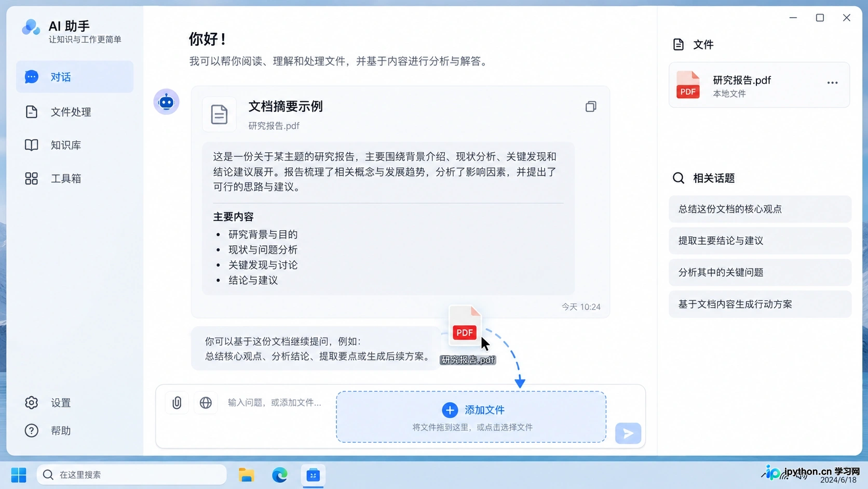Screen dimensions: 868x489
Task: Open the 研究报告.pdf file card
Action: pos(759,85)
